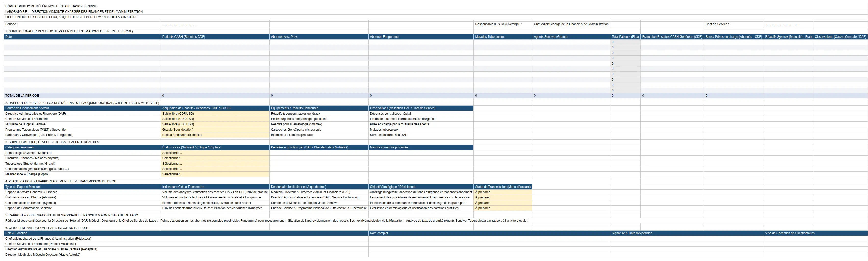The width and height of the screenshot is (868, 261).
Task: Click the LABORATOIRE — DIRECTION ADJOINTE title line
Action: click(x=436, y=12)
